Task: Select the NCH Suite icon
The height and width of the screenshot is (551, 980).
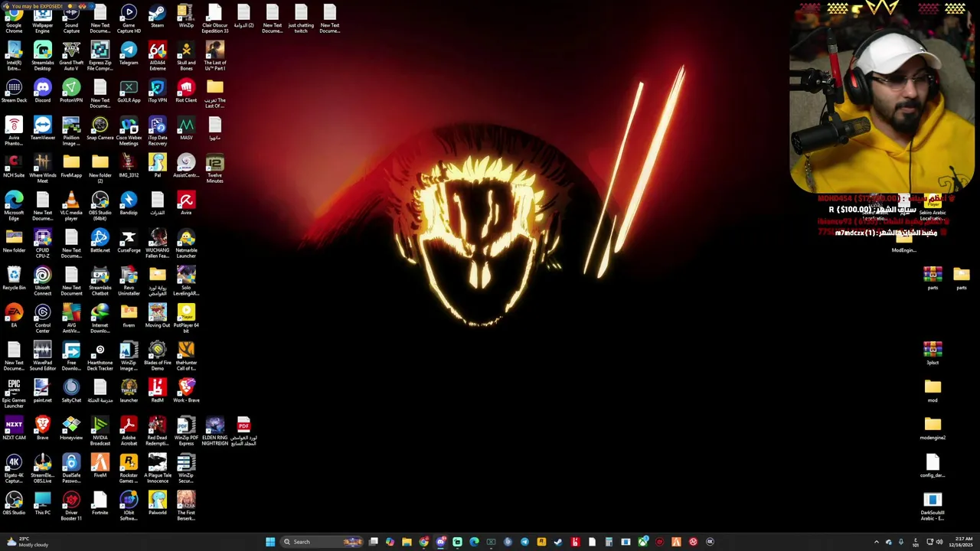Action: click(x=14, y=167)
